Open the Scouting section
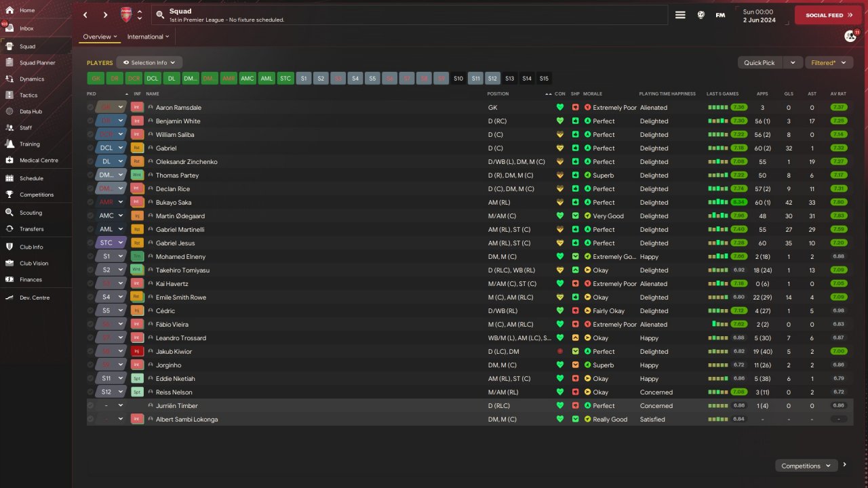868x488 pixels. coord(31,212)
